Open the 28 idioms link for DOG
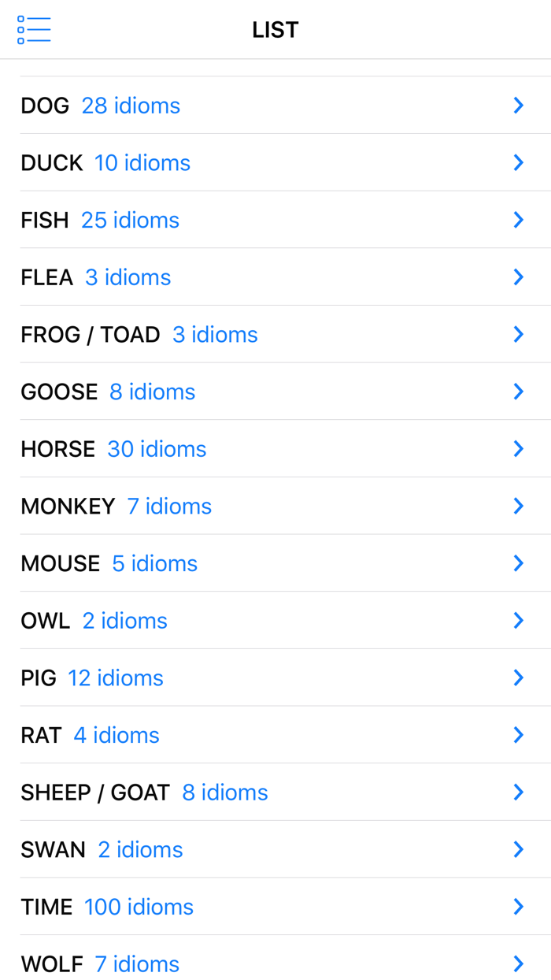Screen dimensions: 551x980 click(x=131, y=105)
